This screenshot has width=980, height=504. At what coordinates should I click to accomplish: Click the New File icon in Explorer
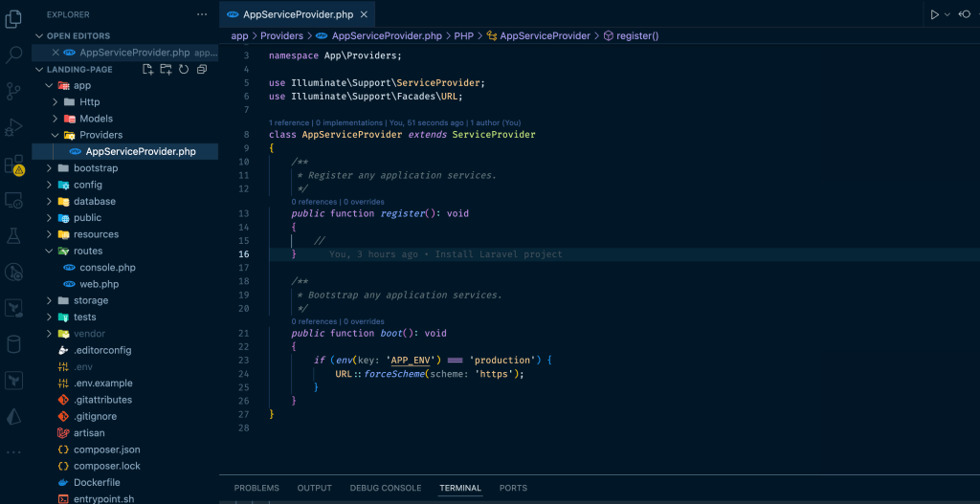coord(147,70)
